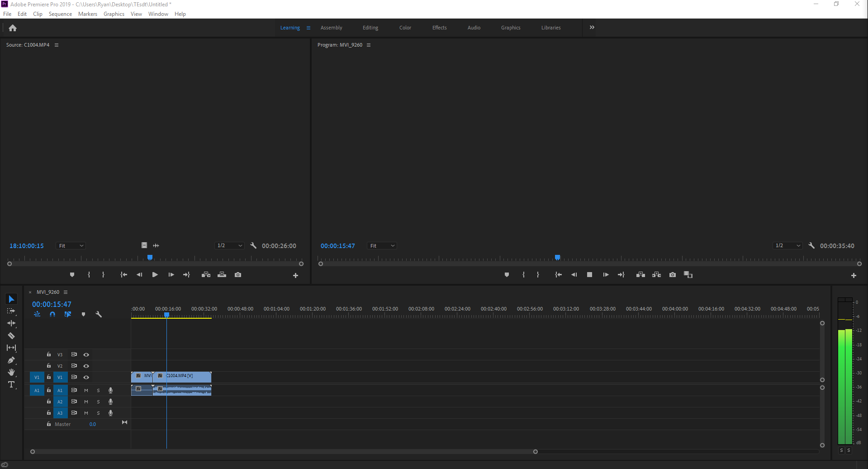Open Source monitor settings wrench
The image size is (868, 469).
point(253,245)
